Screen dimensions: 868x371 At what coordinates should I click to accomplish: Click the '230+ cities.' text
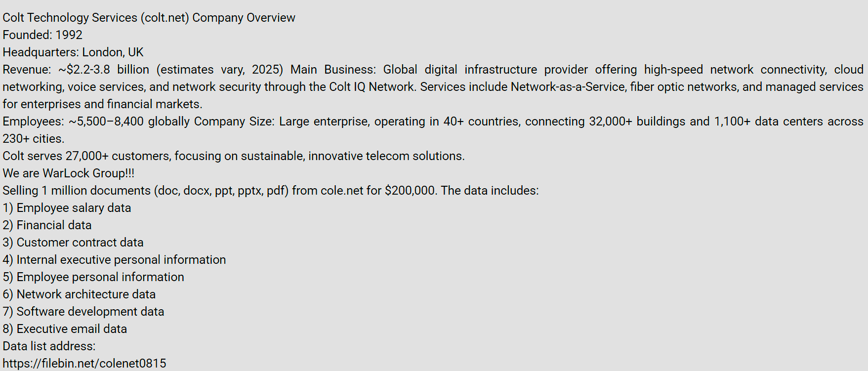pos(34,139)
